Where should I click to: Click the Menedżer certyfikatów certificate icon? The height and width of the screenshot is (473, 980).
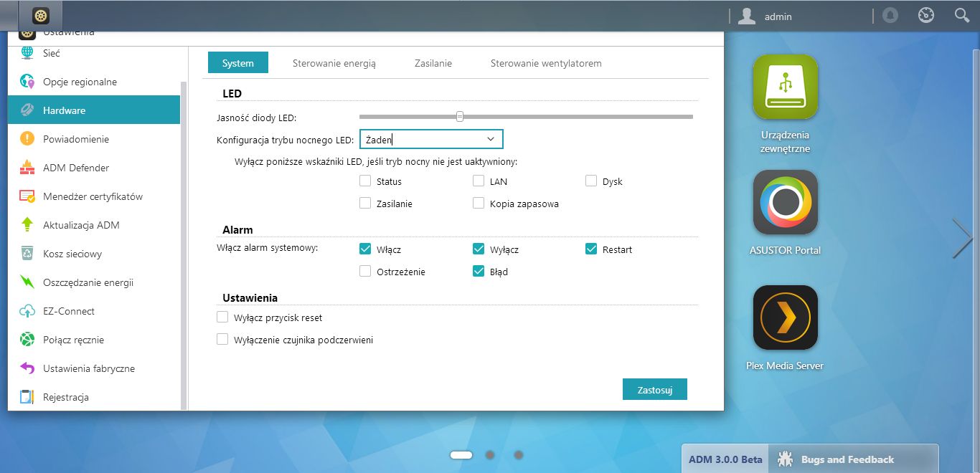point(27,196)
